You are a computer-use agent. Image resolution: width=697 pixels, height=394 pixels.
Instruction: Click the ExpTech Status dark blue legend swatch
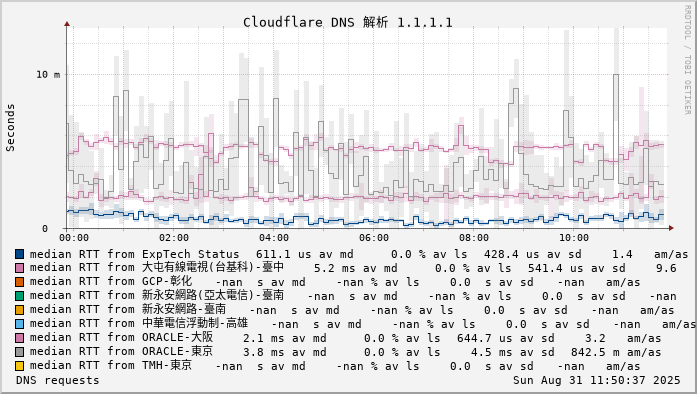20,254
